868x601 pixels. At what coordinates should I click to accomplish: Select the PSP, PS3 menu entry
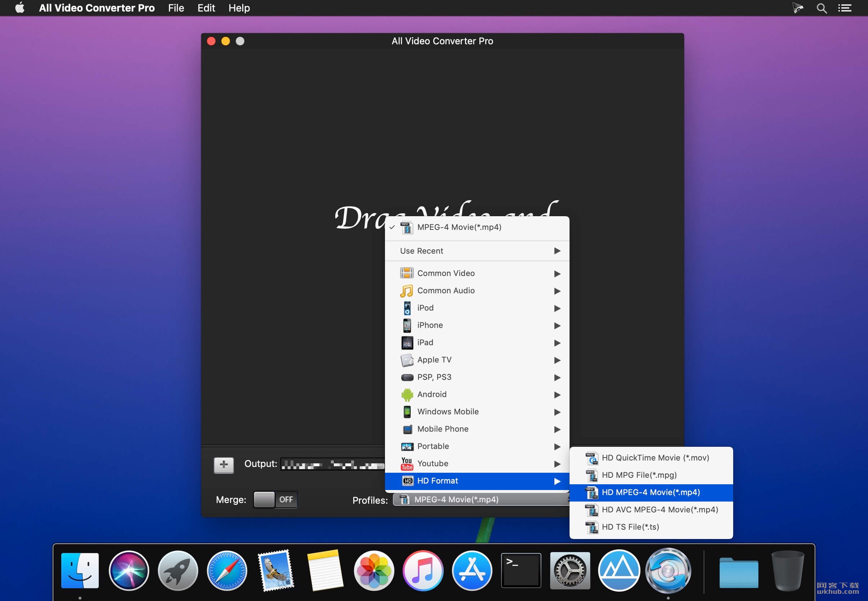click(x=477, y=377)
